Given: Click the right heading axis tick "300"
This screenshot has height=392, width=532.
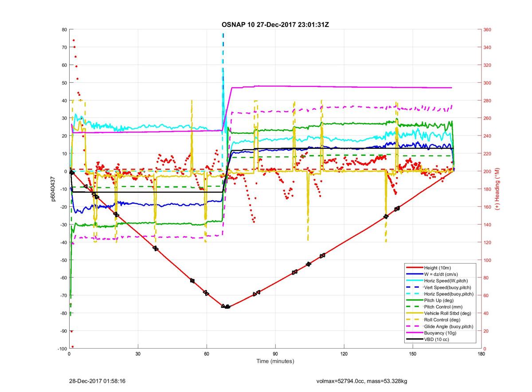Looking at the screenshot, I should tap(488, 83).
